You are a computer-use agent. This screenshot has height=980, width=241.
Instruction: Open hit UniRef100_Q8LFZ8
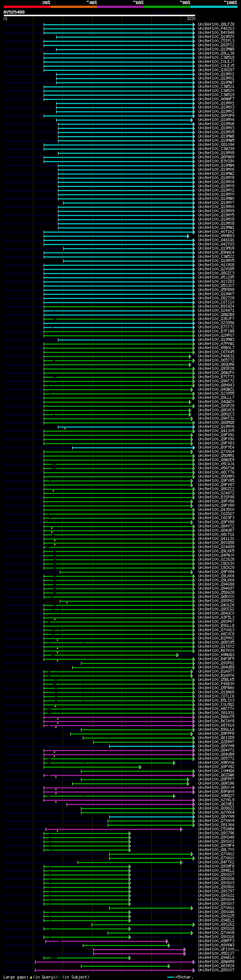pyautogui.click(x=216, y=25)
